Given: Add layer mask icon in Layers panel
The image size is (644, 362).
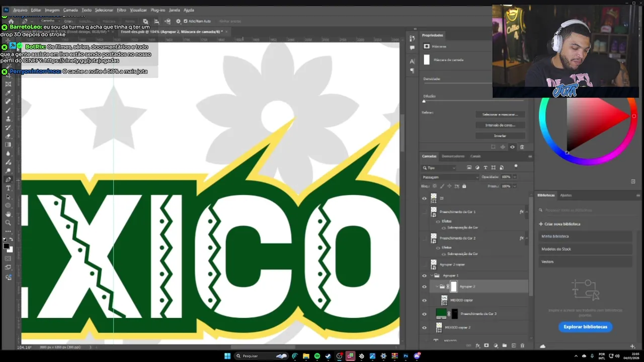Looking at the screenshot, I should pyautogui.click(x=487, y=345).
